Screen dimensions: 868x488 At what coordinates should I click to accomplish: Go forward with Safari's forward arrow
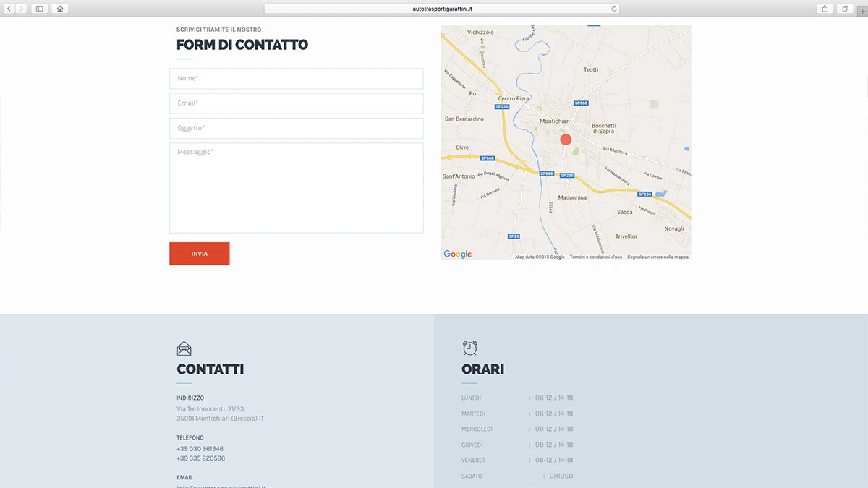[21, 9]
